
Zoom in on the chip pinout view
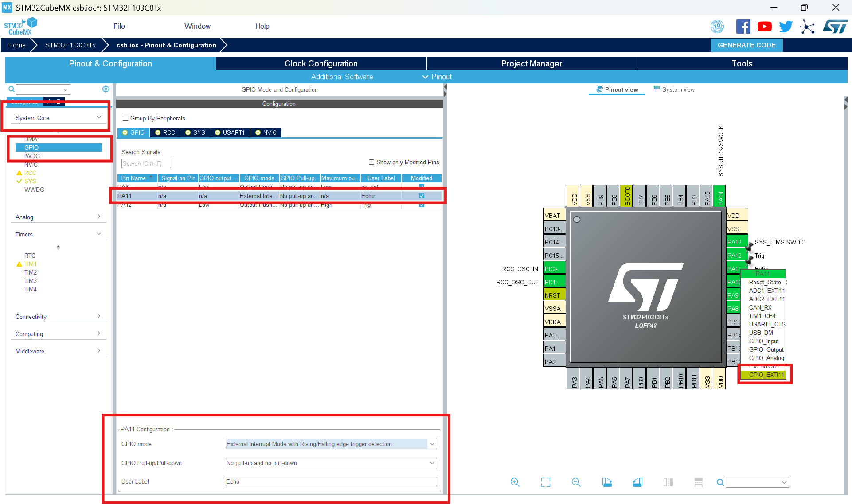click(x=515, y=482)
